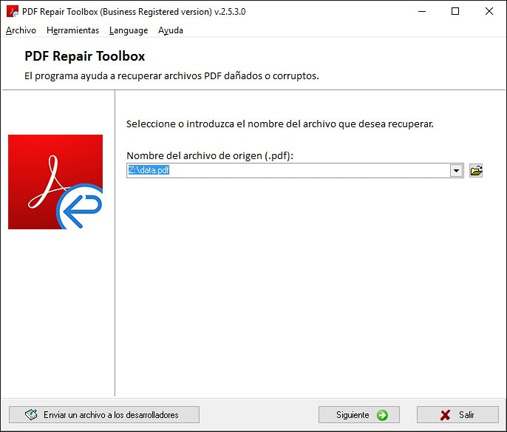Screen dimensions: 507x432
Task: Open the Archivo menu
Action: pos(21,30)
